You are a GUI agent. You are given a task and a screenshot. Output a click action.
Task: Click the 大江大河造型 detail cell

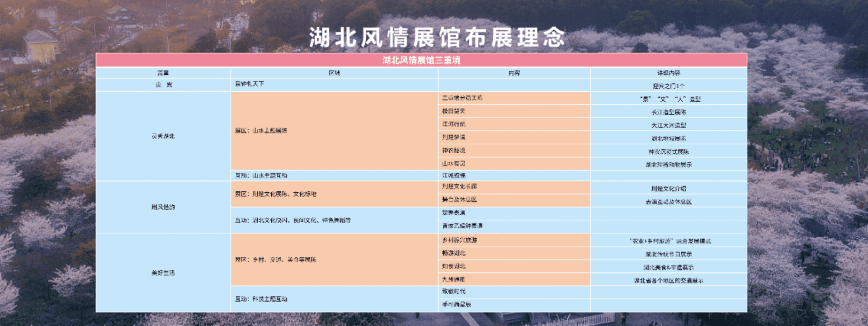point(669,125)
